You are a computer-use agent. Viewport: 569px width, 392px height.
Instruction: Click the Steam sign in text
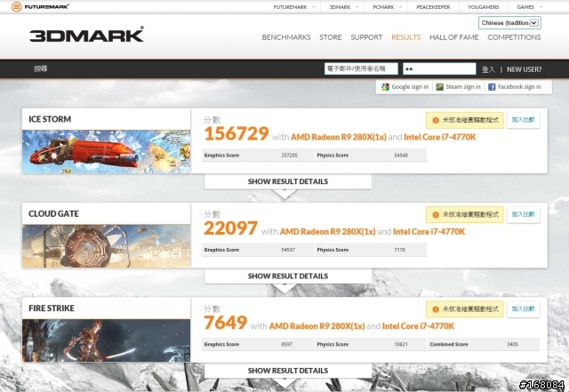point(463,87)
